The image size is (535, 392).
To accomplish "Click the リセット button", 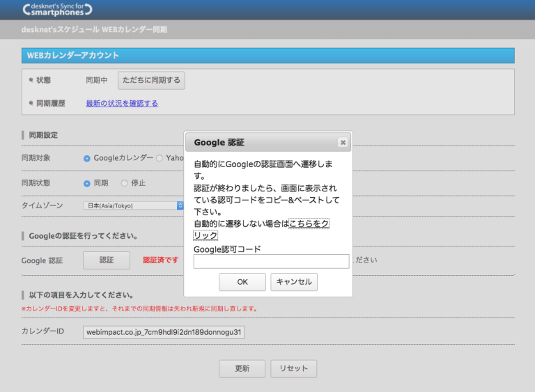I will [x=294, y=369].
